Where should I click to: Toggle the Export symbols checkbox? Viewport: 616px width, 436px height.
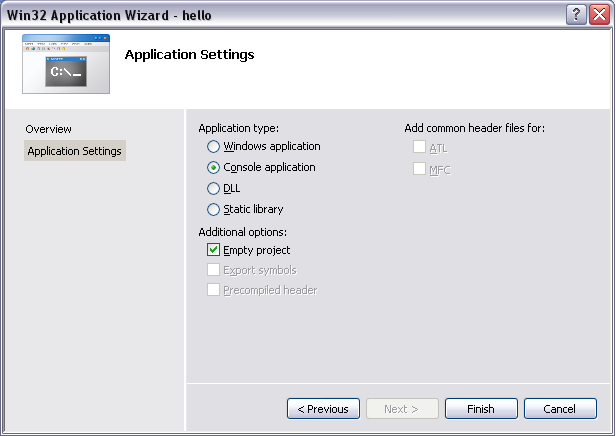click(x=213, y=270)
